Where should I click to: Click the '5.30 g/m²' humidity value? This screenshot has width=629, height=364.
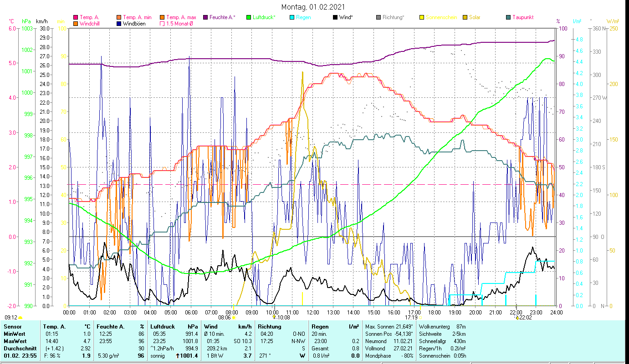tap(108, 356)
